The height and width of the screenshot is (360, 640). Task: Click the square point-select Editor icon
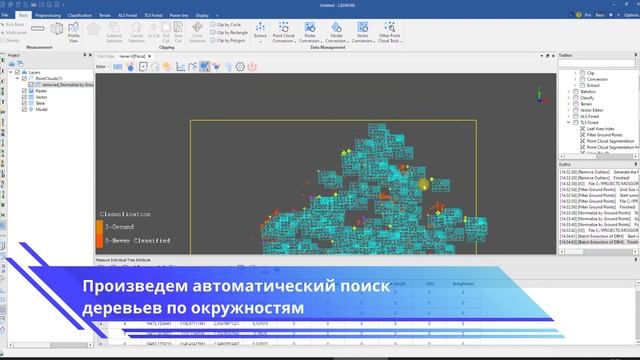point(143,67)
